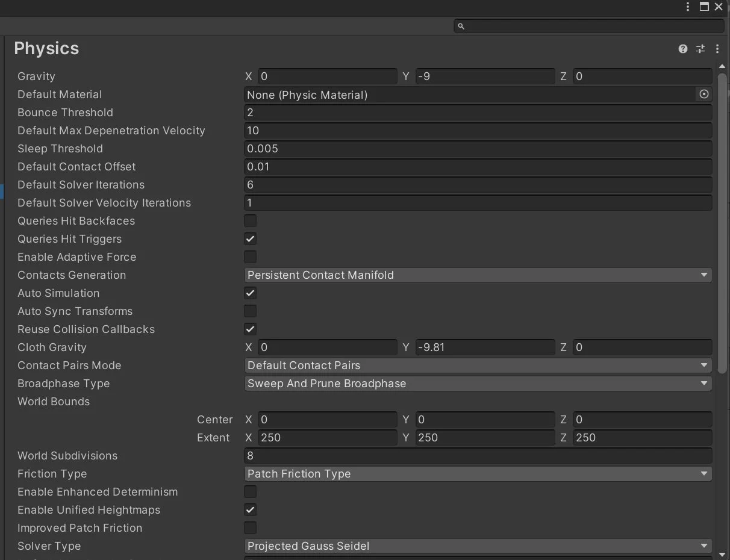Image resolution: width=730 pixels, height=560 pixels.
Task: Click the Gravity X input field
Action: (x=328, y=76)
